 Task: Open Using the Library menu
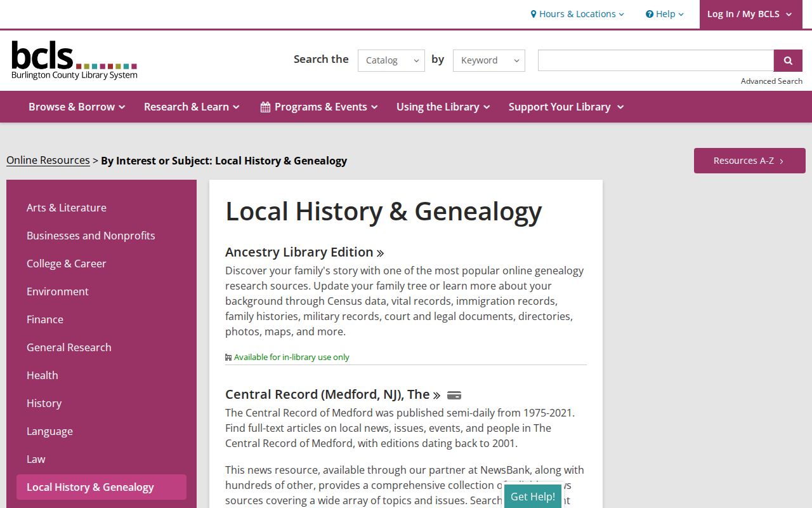tap(443, 107)
